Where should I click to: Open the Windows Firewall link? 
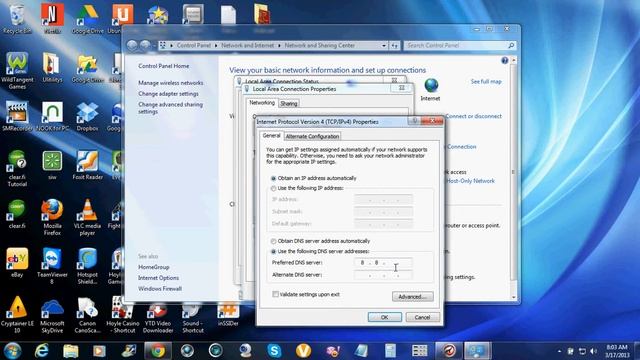(160, 289)
